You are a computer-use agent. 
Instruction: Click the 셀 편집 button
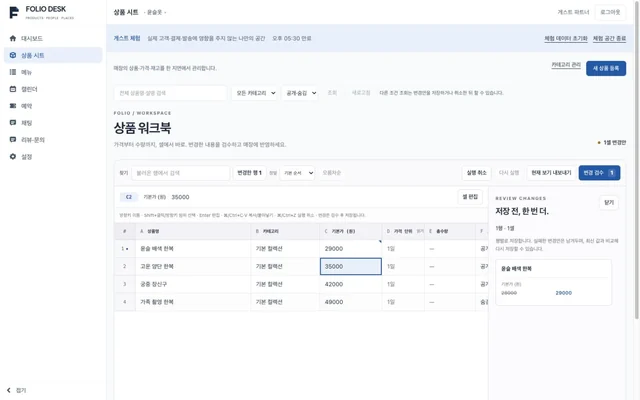tap(470, 197)
